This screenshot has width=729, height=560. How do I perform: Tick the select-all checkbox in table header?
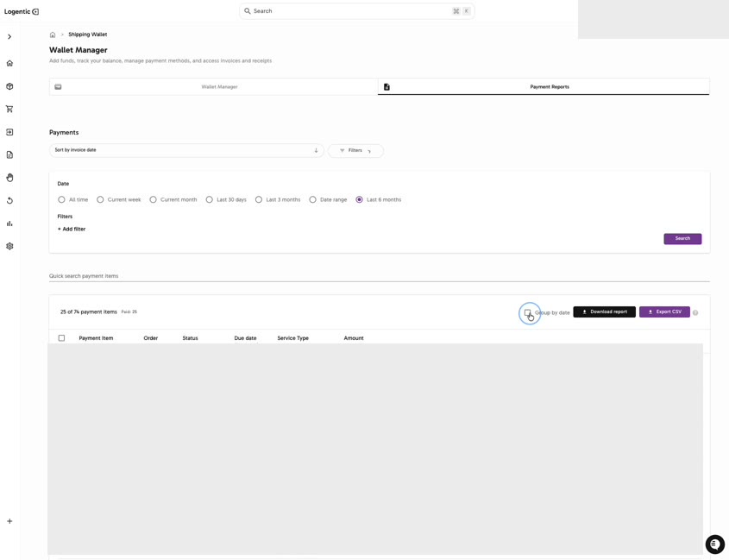[x=61, y=338]
